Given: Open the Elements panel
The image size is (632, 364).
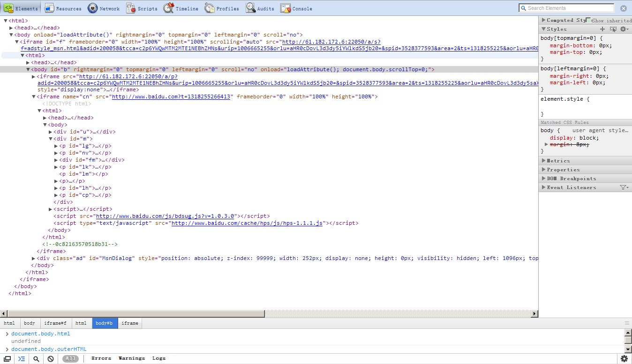Looking at the screenshot, I should point(21,8).
